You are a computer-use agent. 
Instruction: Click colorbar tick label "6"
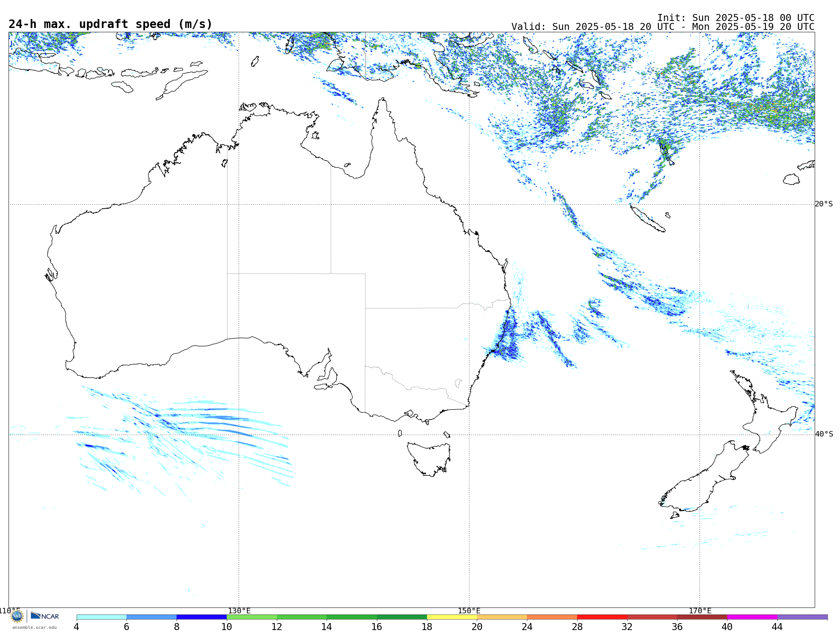[126, 627]
